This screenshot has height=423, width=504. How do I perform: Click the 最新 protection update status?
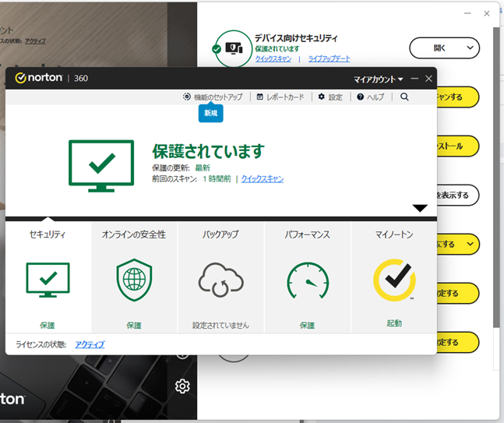tap(203, 167)
